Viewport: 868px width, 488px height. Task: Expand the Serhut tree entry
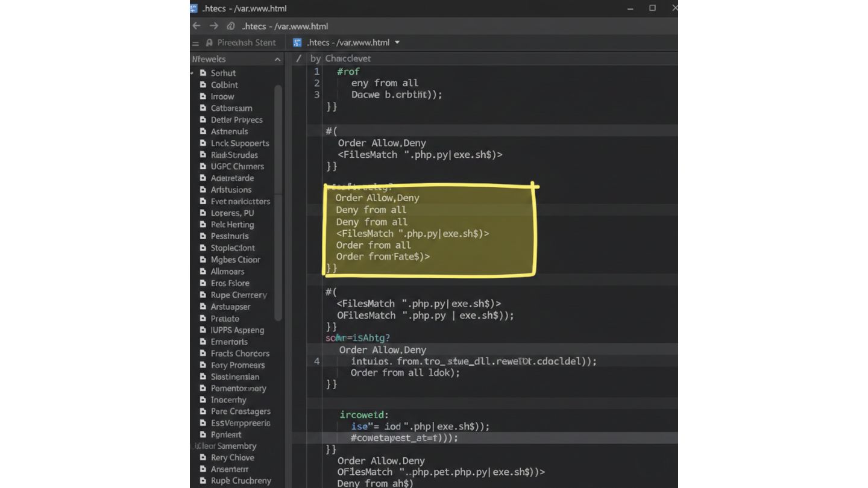pyautogui.click(x=192, y=73)
